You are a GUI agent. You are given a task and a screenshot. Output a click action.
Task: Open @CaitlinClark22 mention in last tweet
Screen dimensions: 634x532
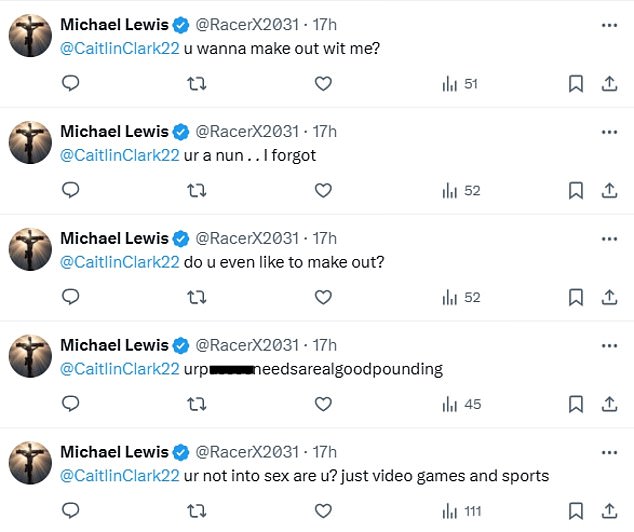click(x=120, y=475)
